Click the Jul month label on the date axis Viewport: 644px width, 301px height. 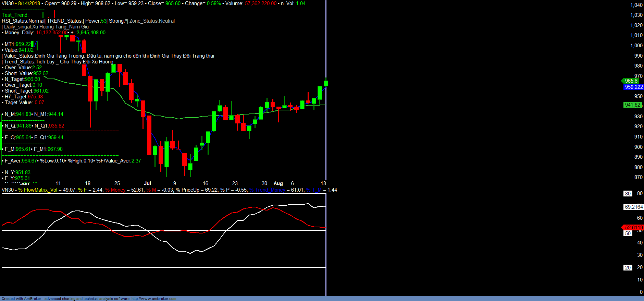click(x=147, y=183)
